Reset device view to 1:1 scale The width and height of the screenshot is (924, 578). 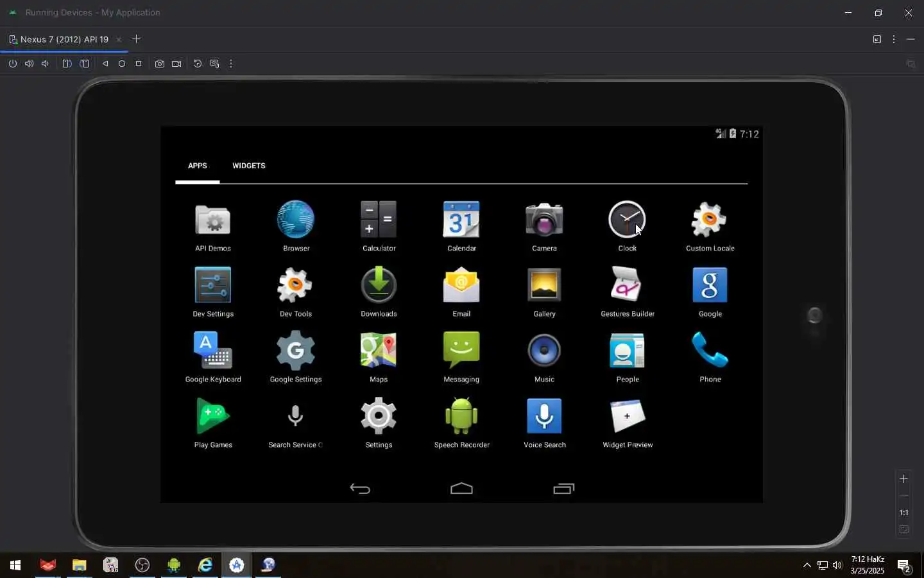[903, 512]
